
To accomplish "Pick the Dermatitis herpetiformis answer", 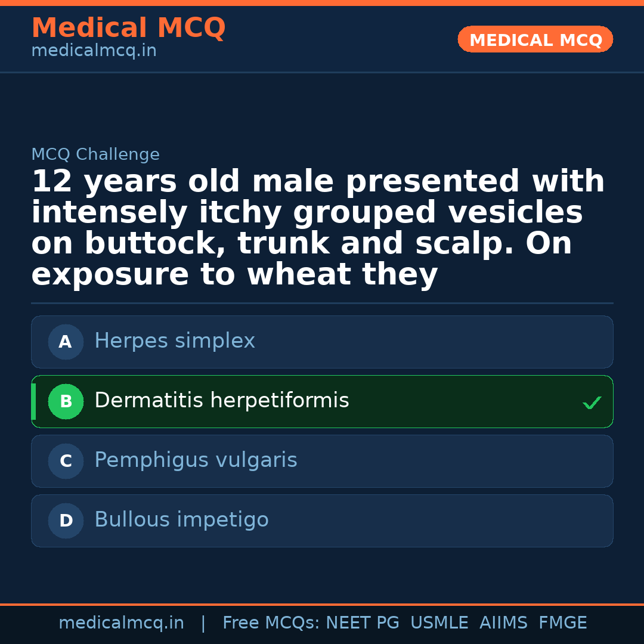I will click(x=222, y=401).
